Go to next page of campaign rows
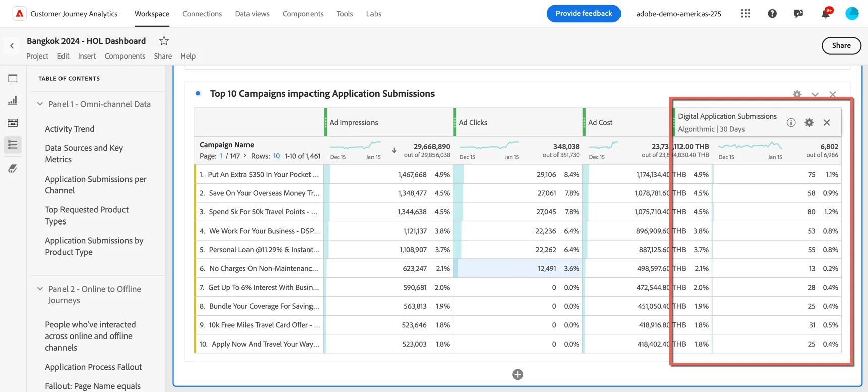Image resolution: width=868 pixels, height=392 pixels. [x=245, y=156]
